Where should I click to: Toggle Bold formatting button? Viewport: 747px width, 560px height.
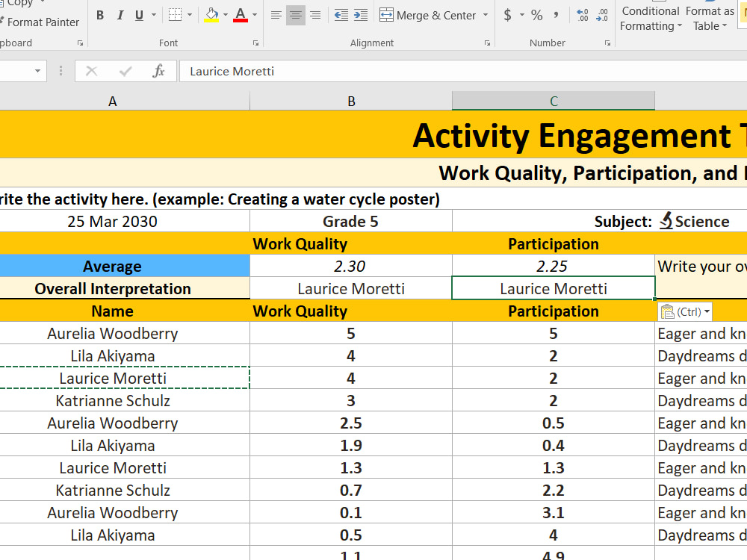(100, 15)
